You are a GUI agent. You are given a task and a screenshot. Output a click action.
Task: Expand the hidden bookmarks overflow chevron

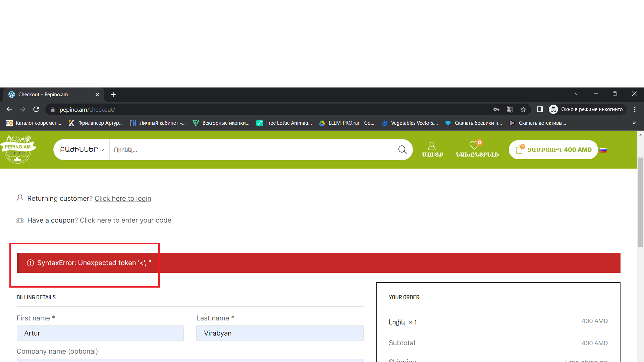pos(634,123)
